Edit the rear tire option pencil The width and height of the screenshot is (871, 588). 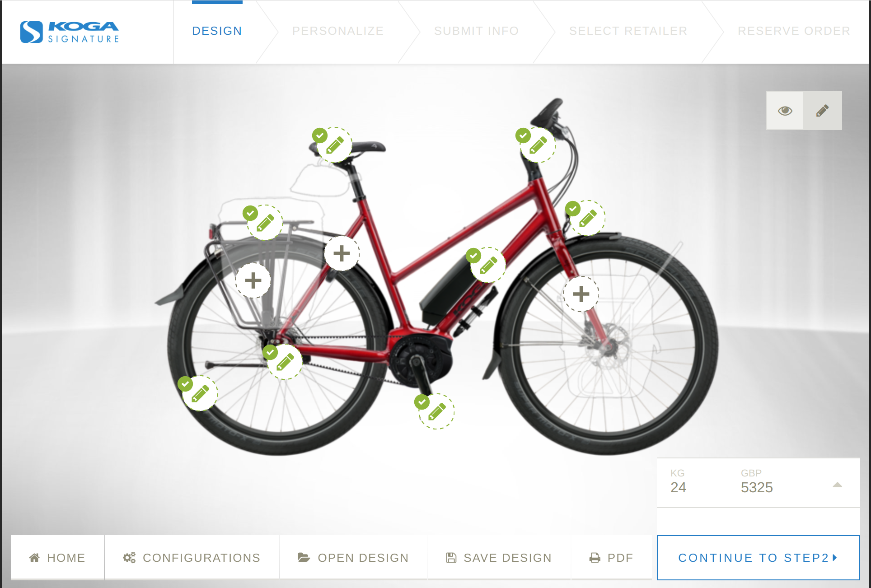point(200,393)
